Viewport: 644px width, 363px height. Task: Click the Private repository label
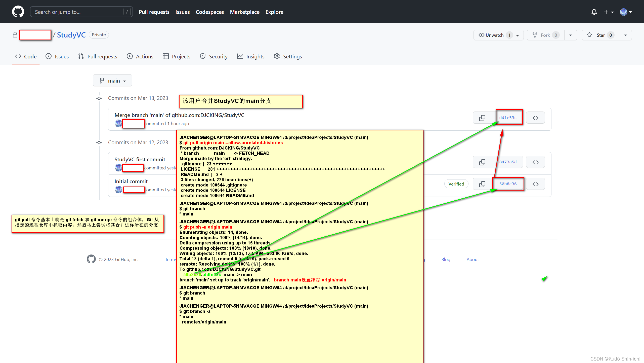click(99, 35)
